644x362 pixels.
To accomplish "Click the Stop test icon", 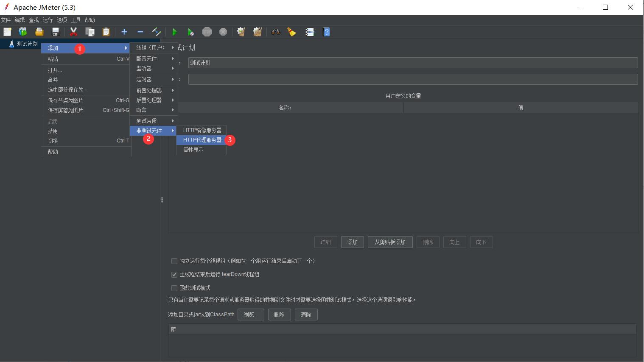I will 207,32.
